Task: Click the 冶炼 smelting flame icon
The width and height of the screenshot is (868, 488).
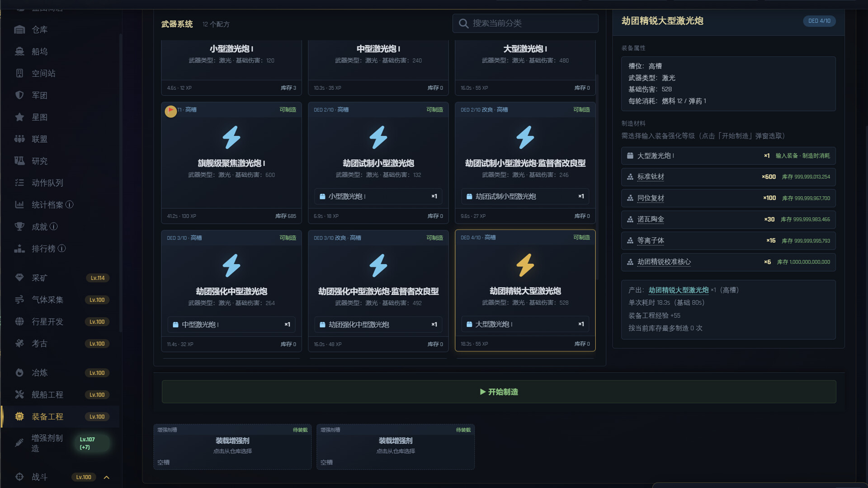Action: (19, 373)
